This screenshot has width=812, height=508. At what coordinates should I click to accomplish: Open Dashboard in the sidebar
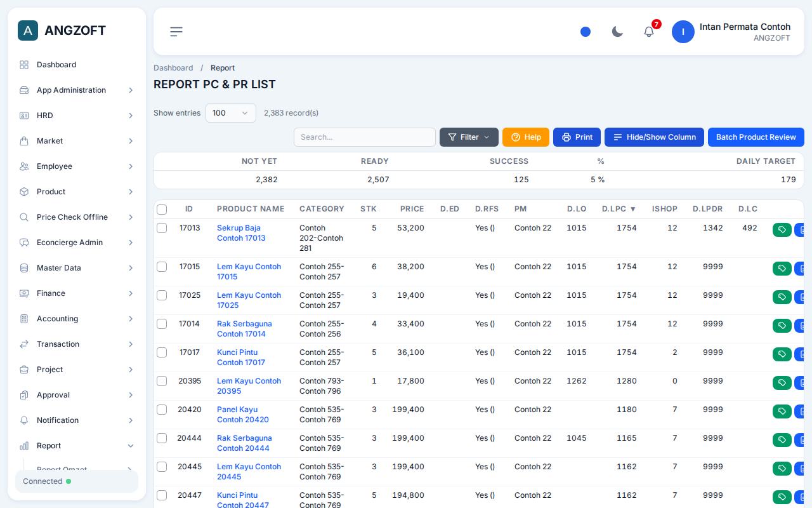pyautogui.click(x=77, y=65)
